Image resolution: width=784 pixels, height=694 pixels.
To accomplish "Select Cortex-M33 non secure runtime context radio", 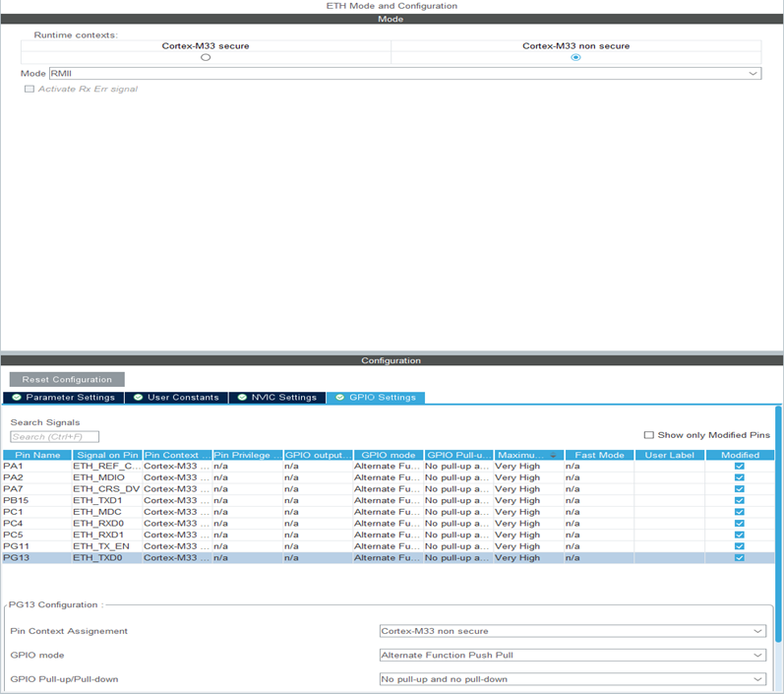I will [x=575, y=57].
